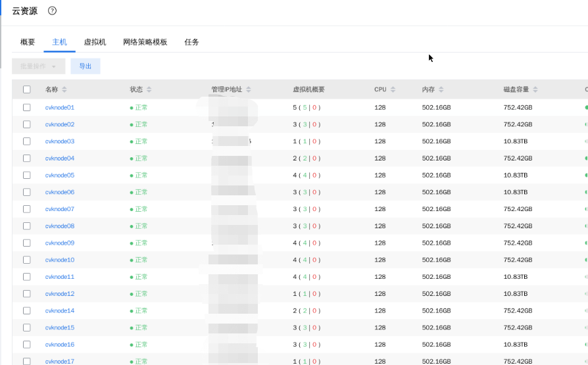Sort by 内存 column arrows
This screenshot has height=365, width=588.
441,89
